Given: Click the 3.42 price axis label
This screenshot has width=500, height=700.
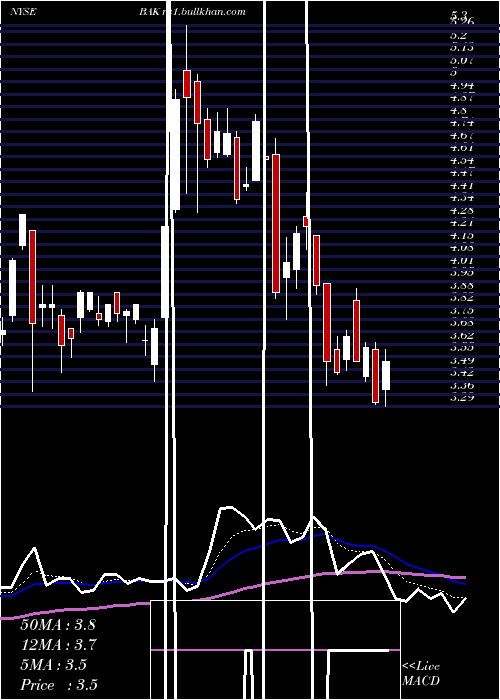Looking at the screenshot, I should [x=462, y=372].
